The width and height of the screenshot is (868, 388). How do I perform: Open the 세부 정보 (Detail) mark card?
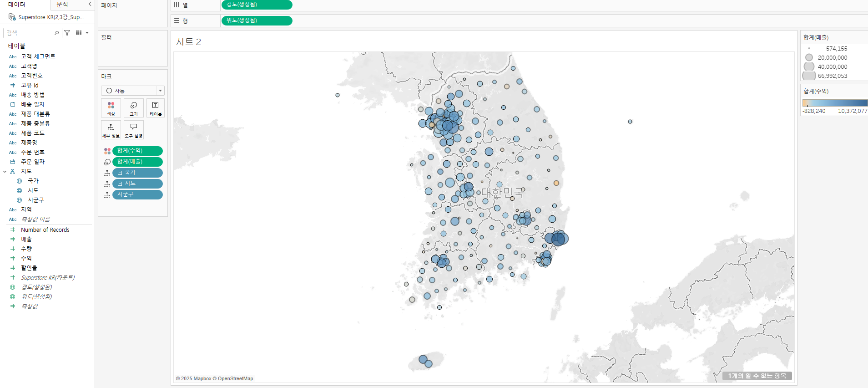pyautogui.click(x=111, y=130)
